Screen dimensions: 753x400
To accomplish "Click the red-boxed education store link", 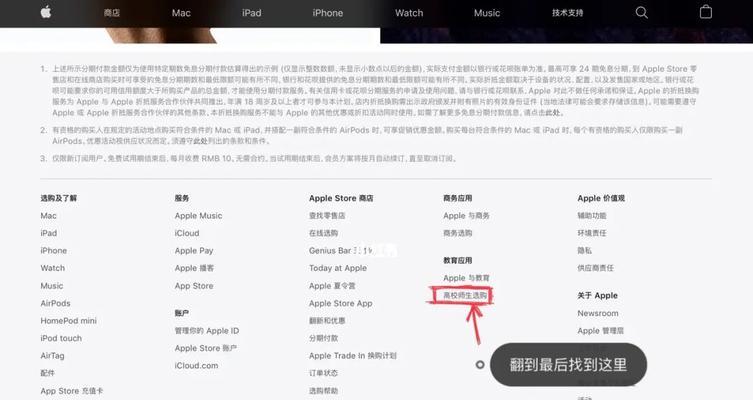I will click(464, 295).
